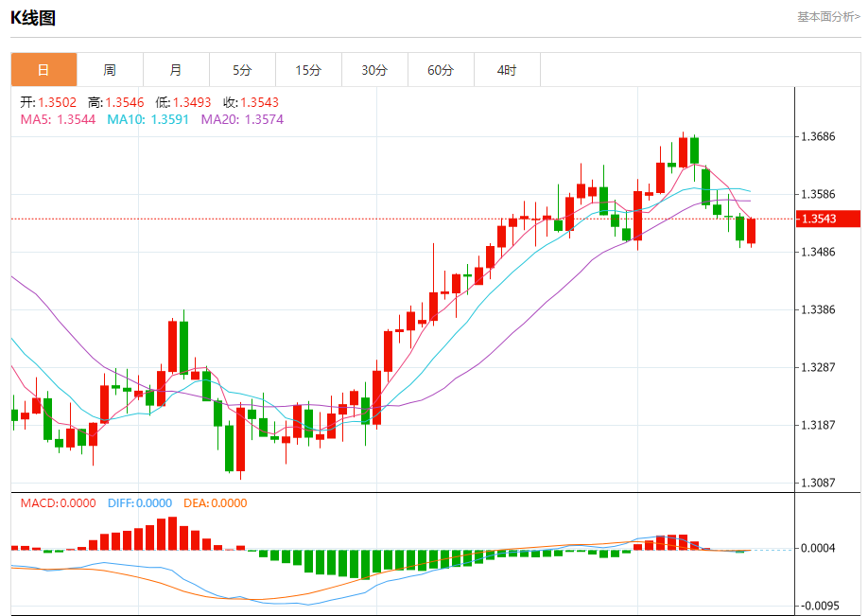Open the 基本面分析 link
The height and width of the screenshot is (616, 868).
pyautogui.click(x=828, y=17)
